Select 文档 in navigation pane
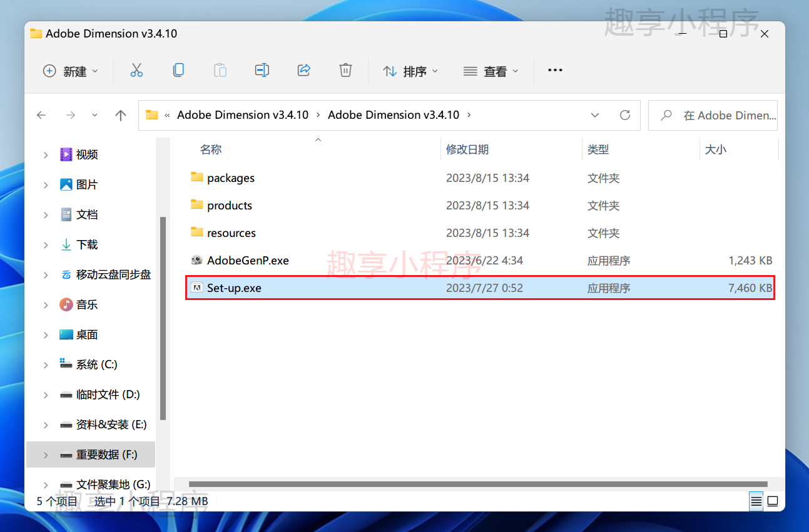This screenshot has height=532, width=809. (x=87, y=214)
